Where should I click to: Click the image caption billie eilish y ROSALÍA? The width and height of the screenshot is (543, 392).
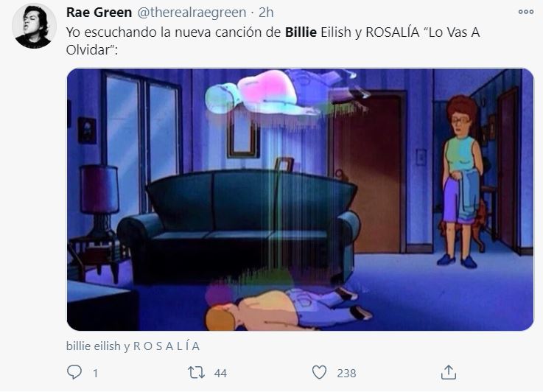(x=133, y=346)
